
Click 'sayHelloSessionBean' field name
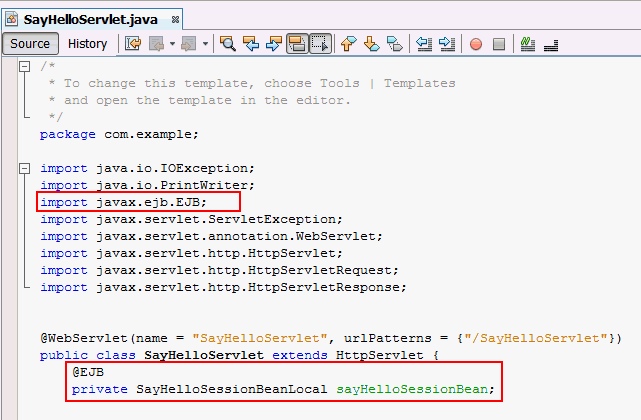[412, 389]
